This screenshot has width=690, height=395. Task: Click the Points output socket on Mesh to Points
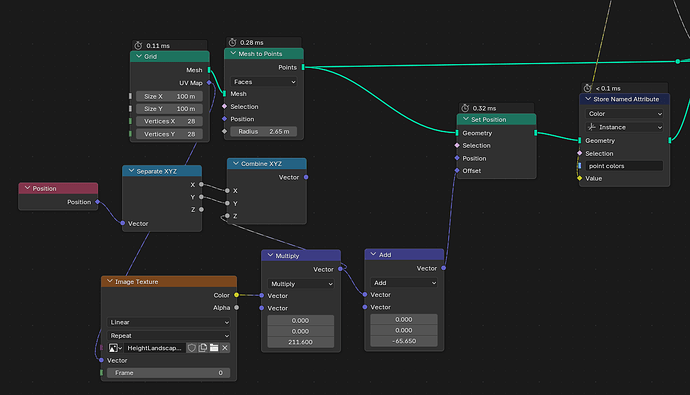(303, 67)
